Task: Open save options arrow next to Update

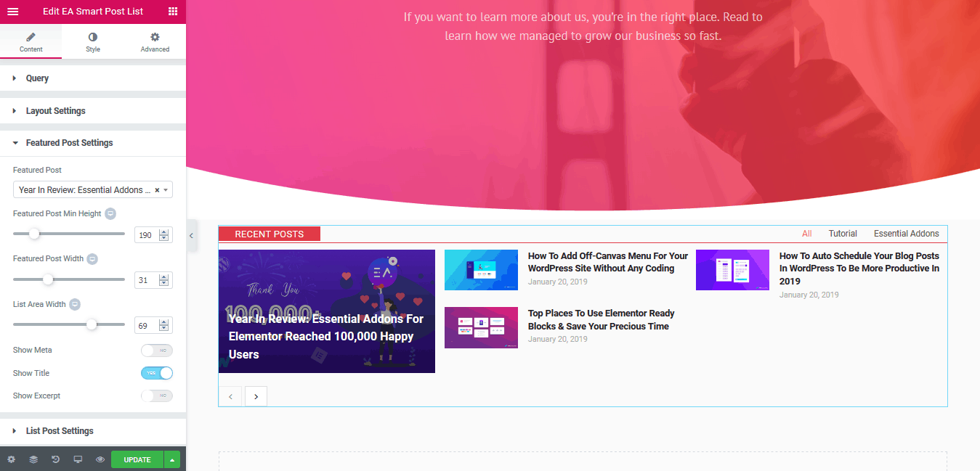Action: 172,459
